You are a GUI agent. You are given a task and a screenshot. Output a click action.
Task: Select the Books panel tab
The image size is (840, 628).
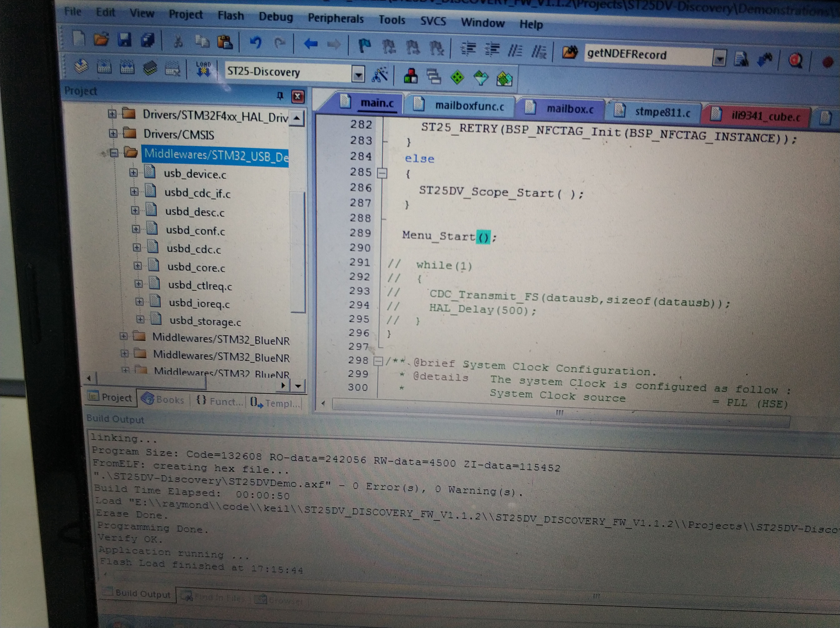coord(162,399)
